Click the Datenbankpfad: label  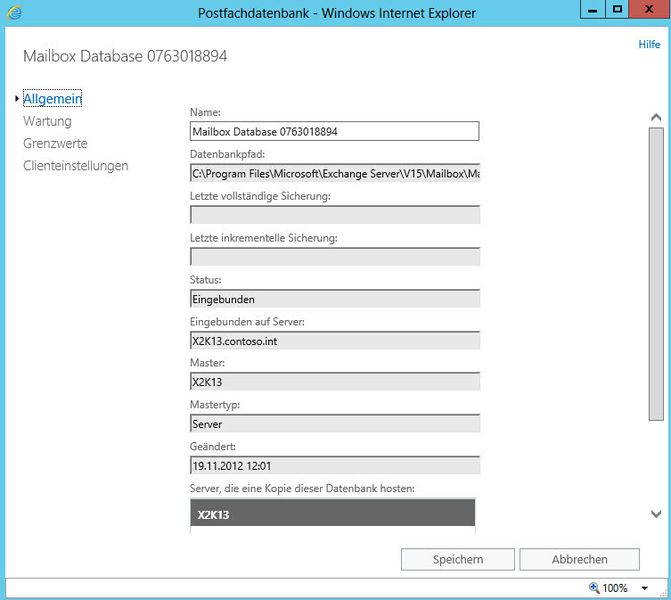(x=227, y=154)
